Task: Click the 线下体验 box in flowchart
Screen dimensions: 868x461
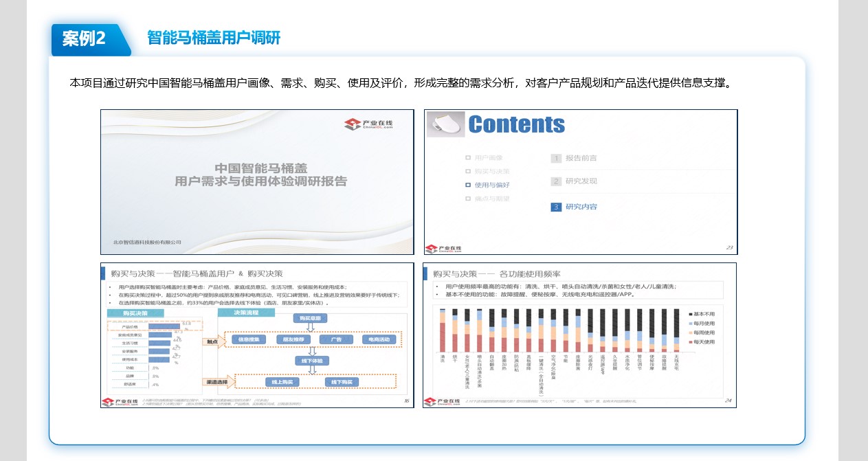Action: [312, 361]
